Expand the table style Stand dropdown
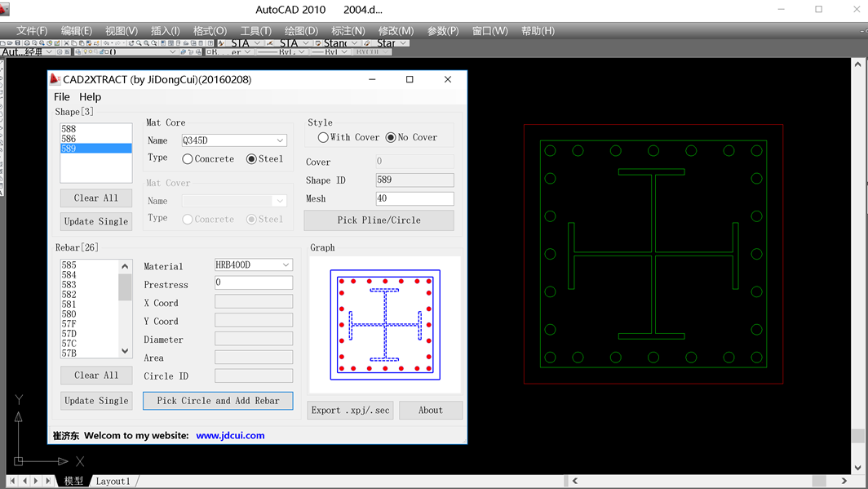Screen dimensions: 868x489 354,43
